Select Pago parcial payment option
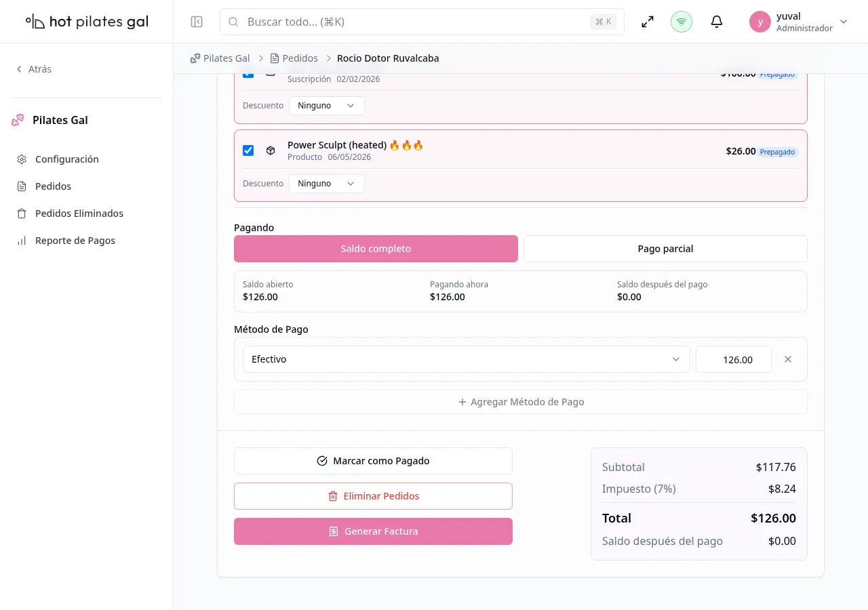 (665, 249)
